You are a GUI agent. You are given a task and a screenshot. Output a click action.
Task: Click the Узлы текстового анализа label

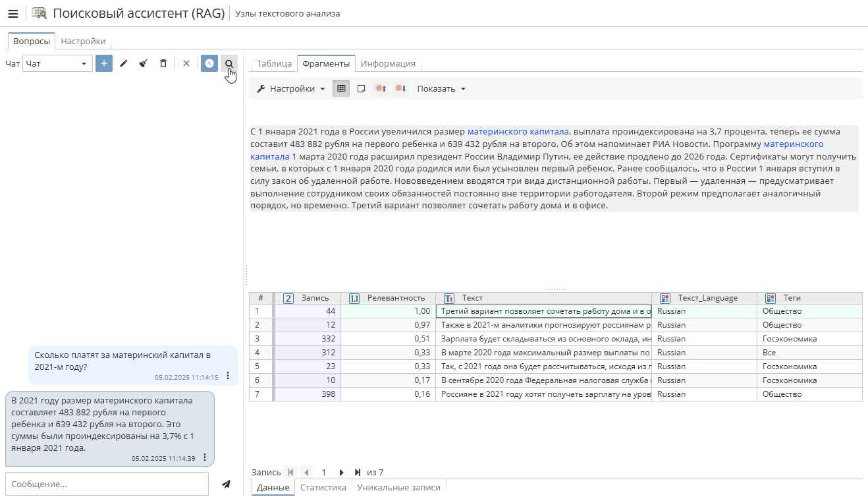click(288, 13)
